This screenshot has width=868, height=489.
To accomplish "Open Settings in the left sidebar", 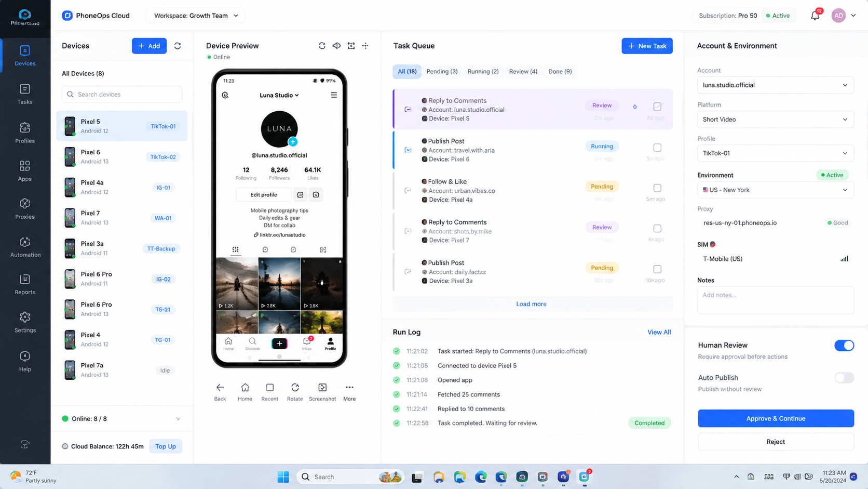I will tap(25, 323).
